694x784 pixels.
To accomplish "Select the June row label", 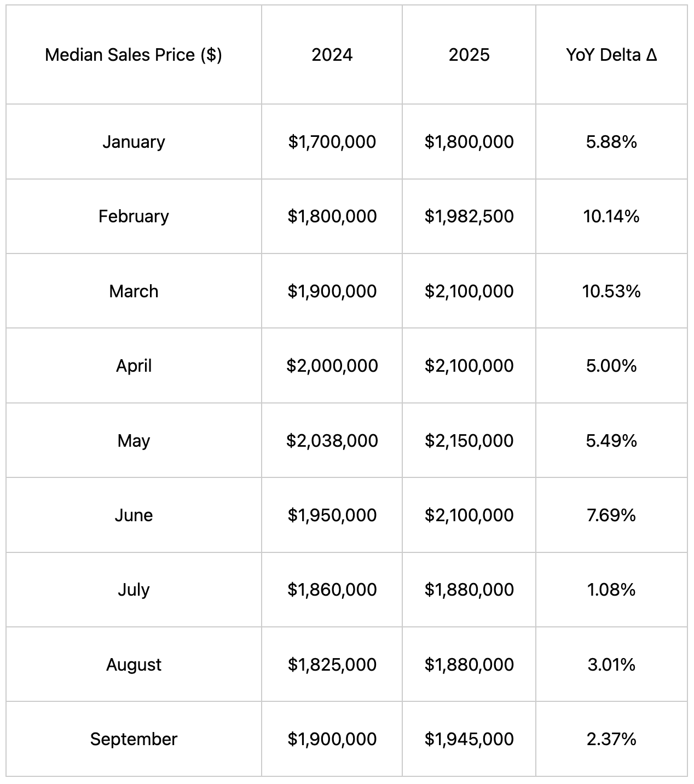I will (134, 515).
